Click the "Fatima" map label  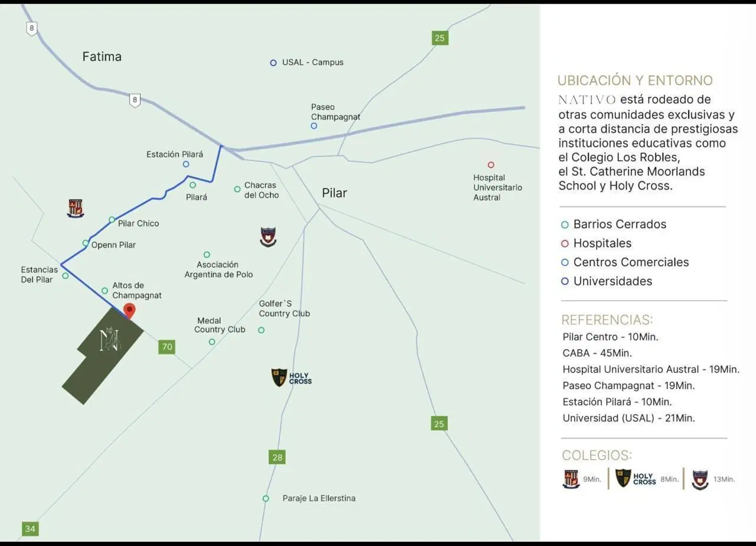[x=102, y=57]
